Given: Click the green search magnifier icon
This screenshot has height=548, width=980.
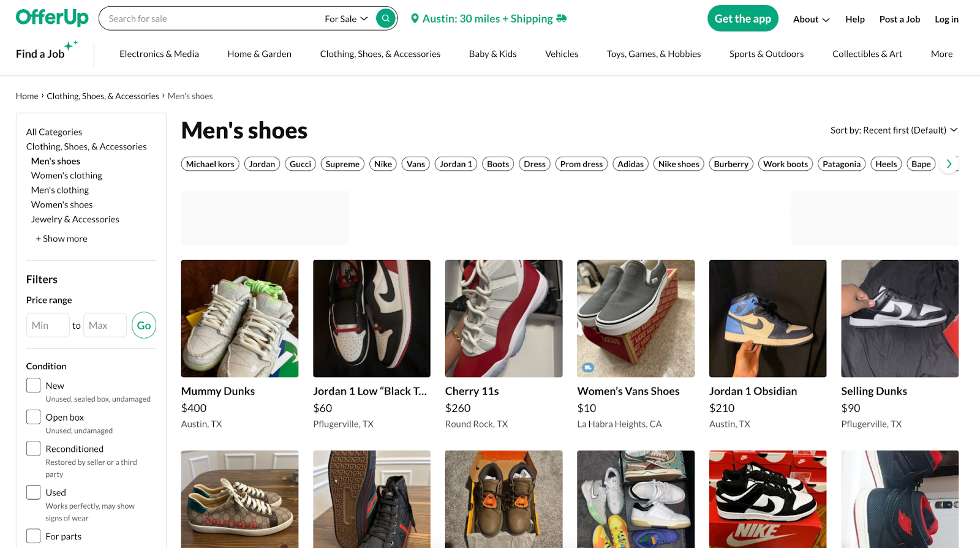Looking at the screenshot, I should pos(385,18).
